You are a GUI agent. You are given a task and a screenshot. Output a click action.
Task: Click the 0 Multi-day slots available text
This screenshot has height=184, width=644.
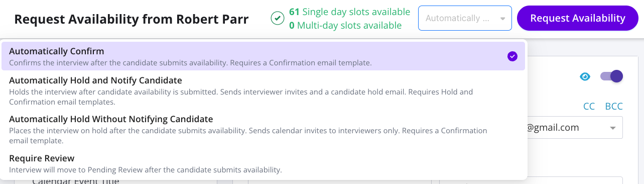(345, 25)
